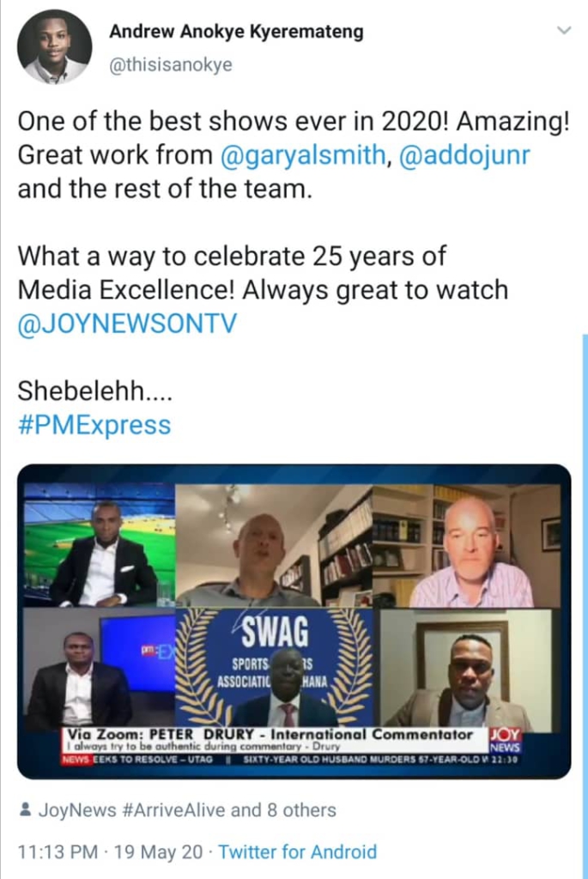Visit the @thisisanokye handle
Screen dimensions: 588x879
click(x=171, y=65)
